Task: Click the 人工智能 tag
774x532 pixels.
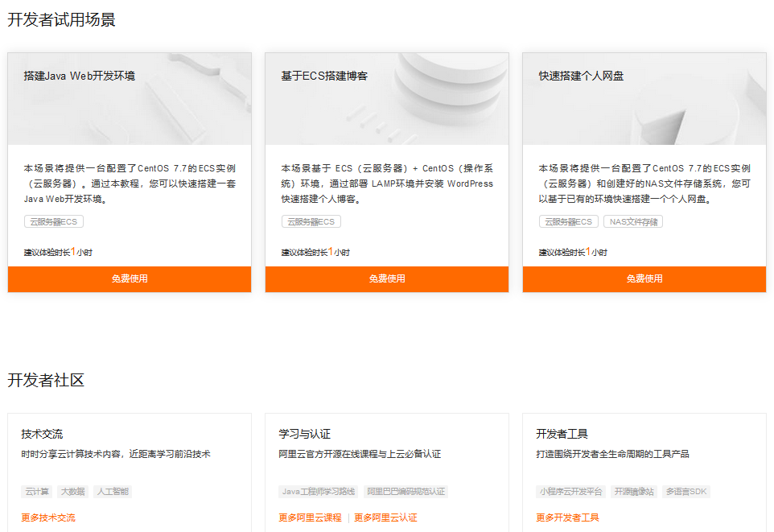Action: [x=113, y=492]
